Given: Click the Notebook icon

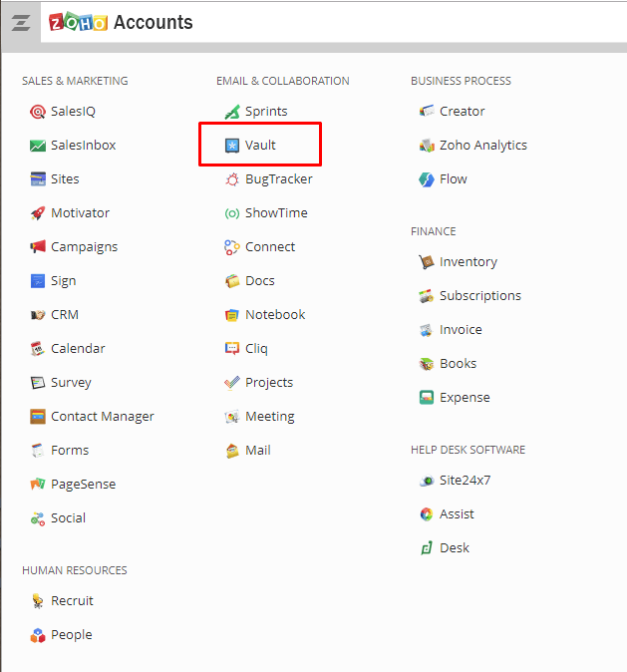Looking at the screenshot, I should [232, 315].
